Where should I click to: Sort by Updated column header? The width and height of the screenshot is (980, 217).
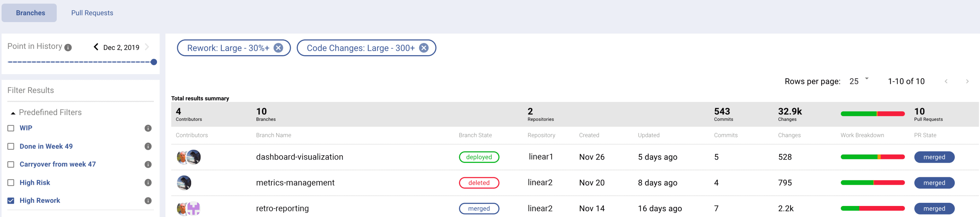click(649, 135)
